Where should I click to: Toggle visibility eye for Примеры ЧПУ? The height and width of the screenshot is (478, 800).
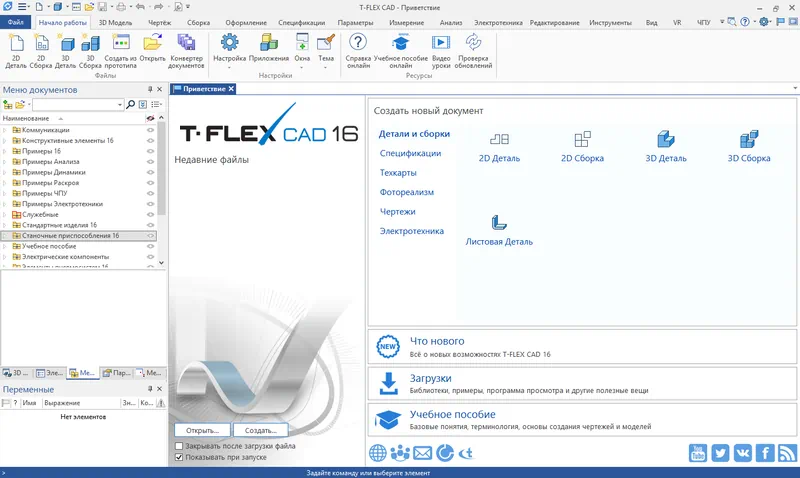click(151, 193)
